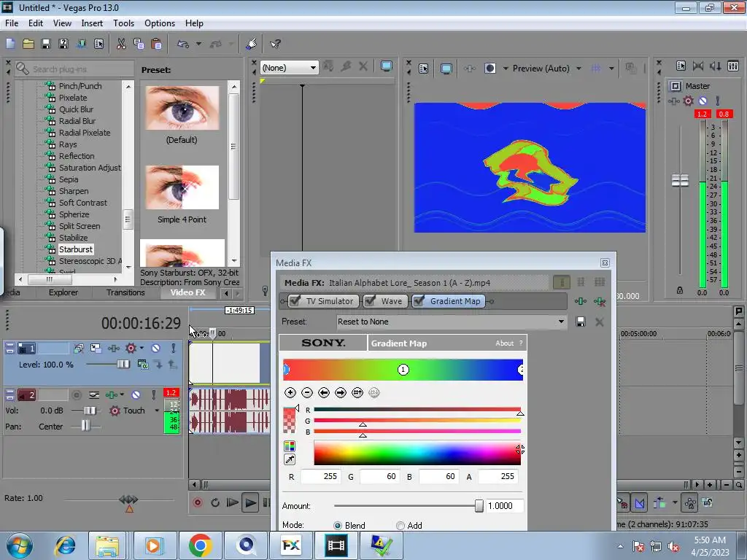Click the Add color stop plus icon
Screen dimensions: 747x560
290,392
